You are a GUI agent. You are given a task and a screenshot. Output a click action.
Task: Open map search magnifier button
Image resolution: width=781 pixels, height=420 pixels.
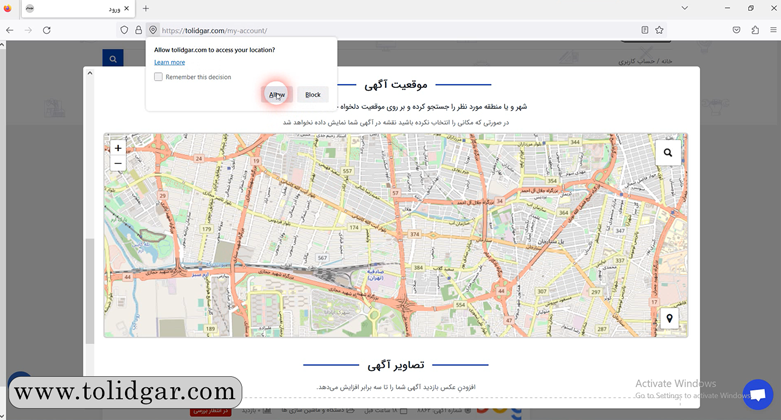pos(668,152)
